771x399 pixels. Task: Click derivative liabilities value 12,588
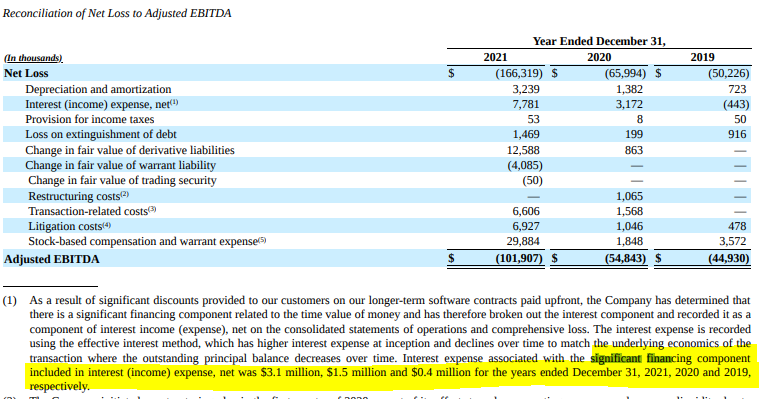pos(523,150)
